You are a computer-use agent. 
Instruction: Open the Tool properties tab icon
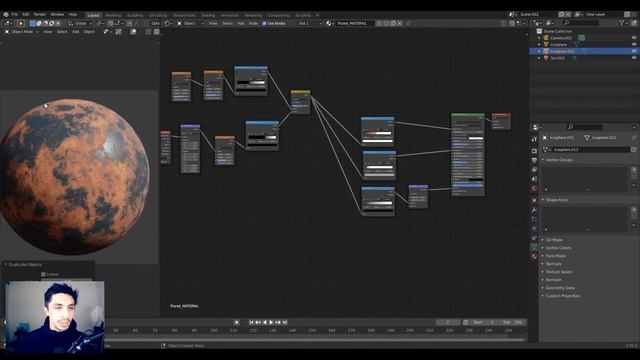pos(534,140)
